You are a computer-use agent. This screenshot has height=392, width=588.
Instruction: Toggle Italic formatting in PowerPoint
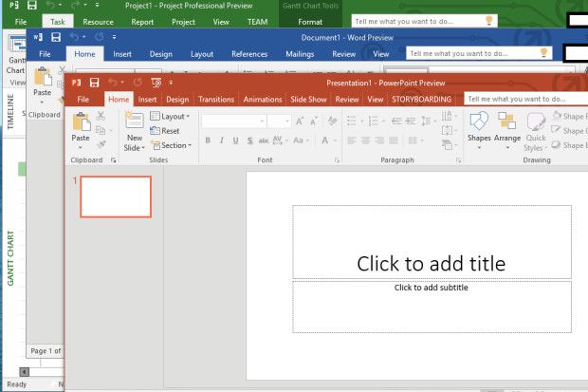(222, 140)
